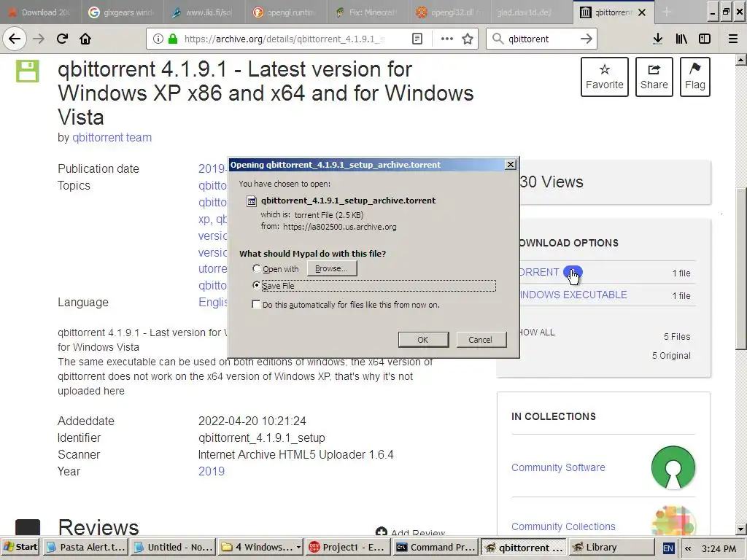This screenshot has height=560, width=747.
Task: Open WINDOWS EXECUTABLE download option
Action: click(573, 295)
